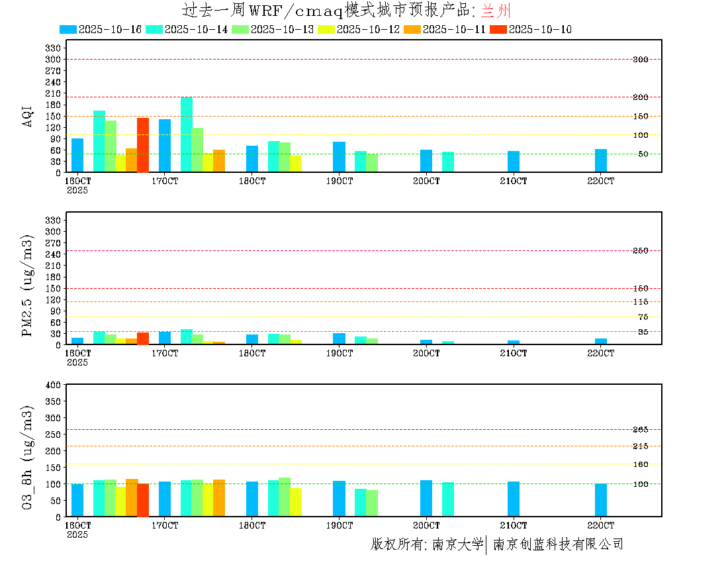
Task: Click the tallest cyan bar in AQI chart
Action: click(187, 135)
